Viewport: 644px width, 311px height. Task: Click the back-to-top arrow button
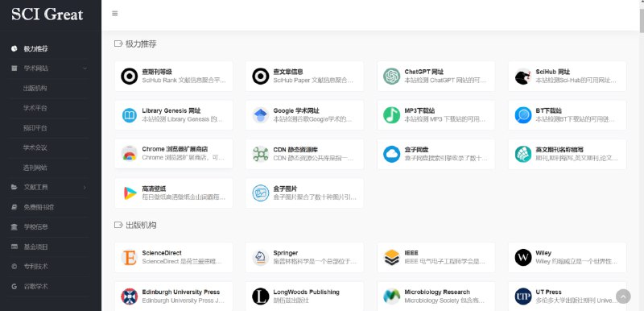click(623, 296)
